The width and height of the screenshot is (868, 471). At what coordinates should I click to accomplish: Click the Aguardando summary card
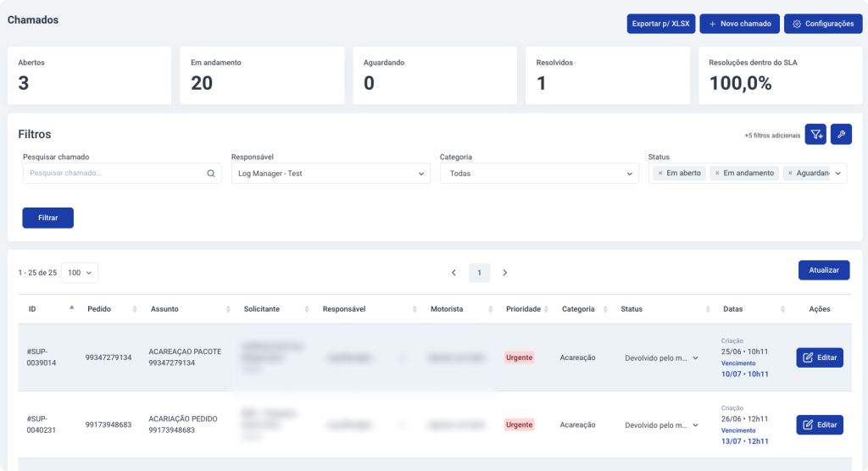(435, 75)
